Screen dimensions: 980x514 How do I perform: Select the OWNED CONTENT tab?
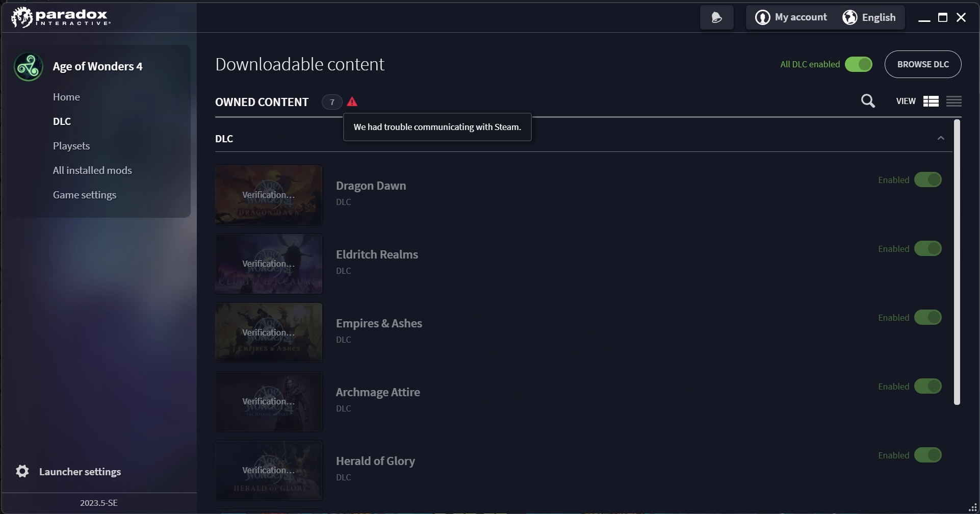pyautogui.click(x=262, y=102)
